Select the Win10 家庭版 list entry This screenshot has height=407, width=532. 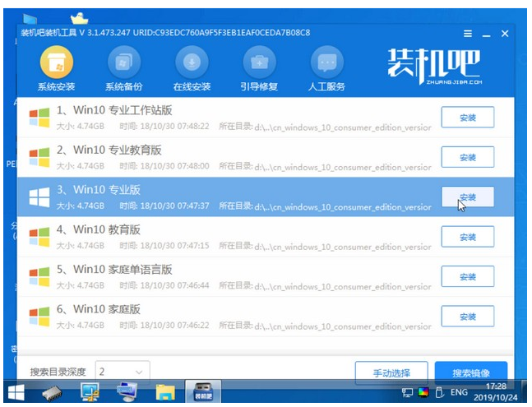coord(222,316)
